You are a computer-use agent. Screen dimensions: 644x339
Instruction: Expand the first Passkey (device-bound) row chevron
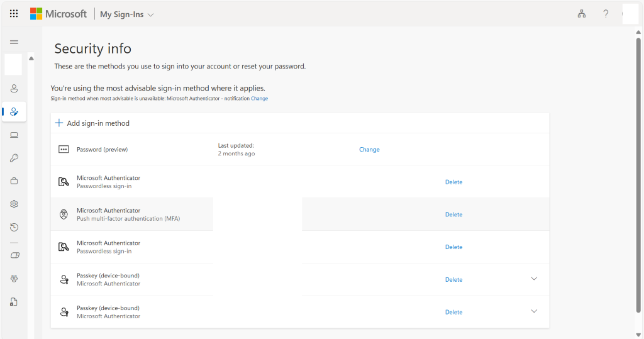[x=534, y=279]
